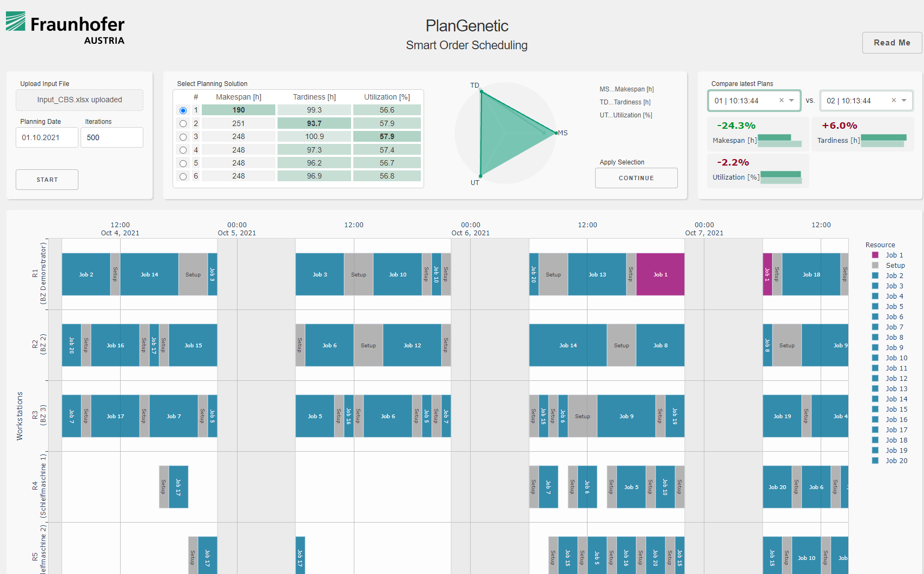
Task: Click the magenta Job 1 bar on R1
Action: tap(661, 274)
